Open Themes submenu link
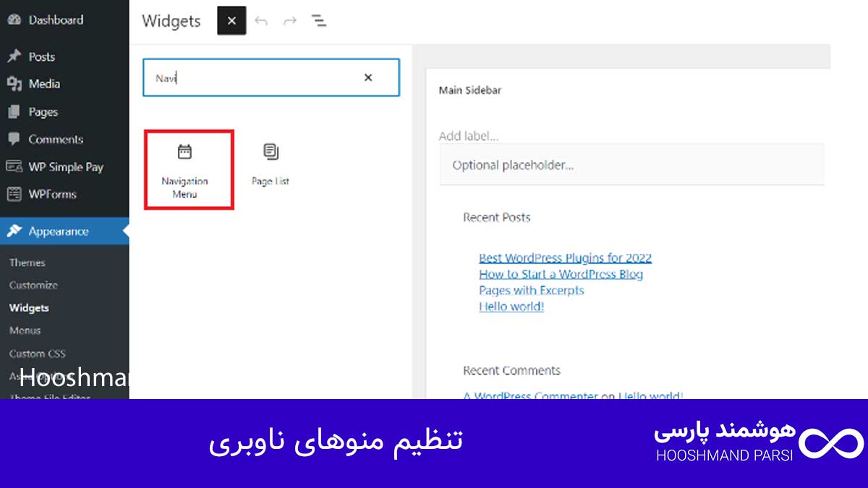Viewport: 868px width, 488px height. (27, 262)
